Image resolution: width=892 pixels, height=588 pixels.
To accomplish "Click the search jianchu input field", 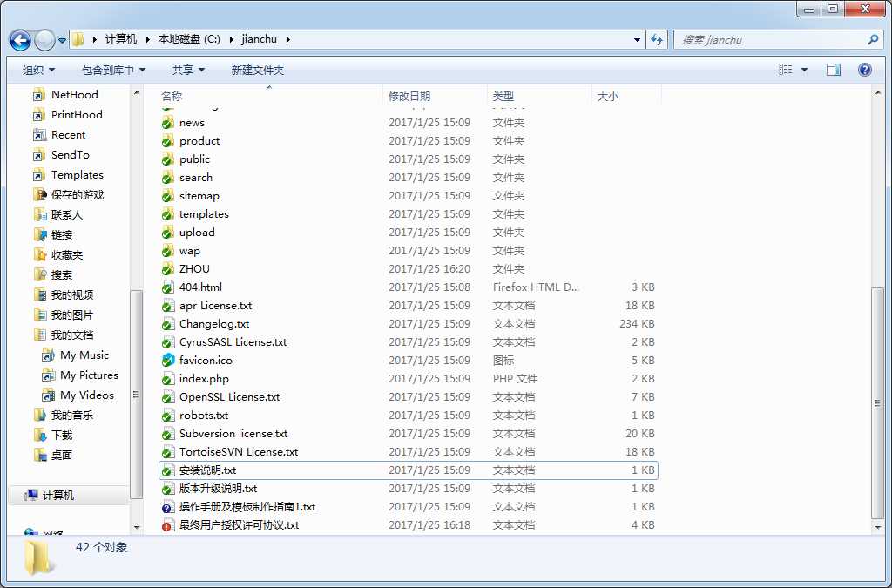I will (x=773, y=40).
